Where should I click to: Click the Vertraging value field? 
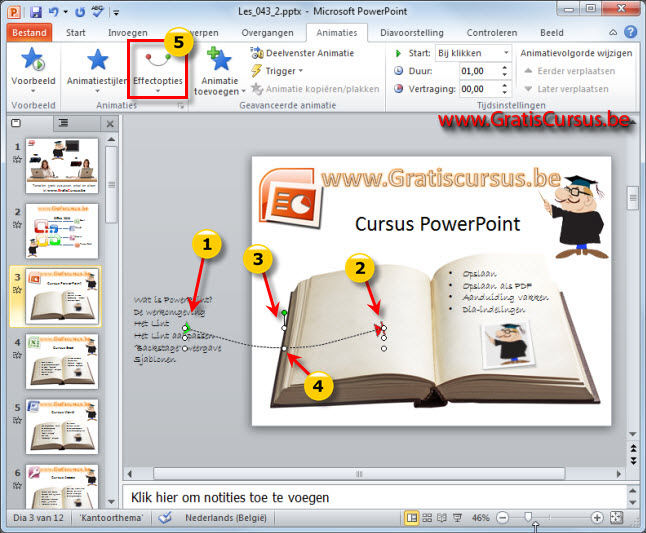pyautogui.click(x=479, y=89)
